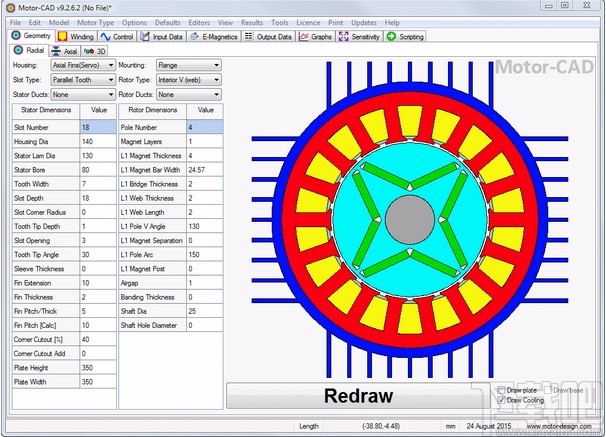Open the File menu
This screenshot has height=437, width=606.
15,22
